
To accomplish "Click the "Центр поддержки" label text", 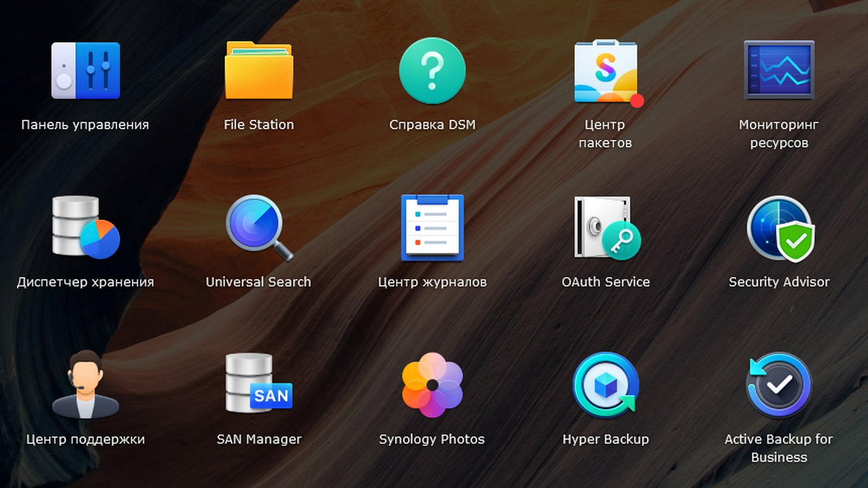I will coord(85,439).
